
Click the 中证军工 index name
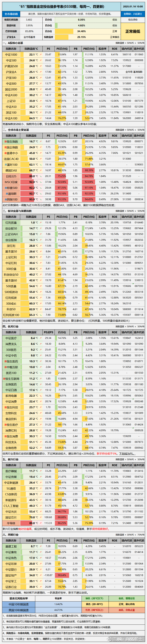11,581
